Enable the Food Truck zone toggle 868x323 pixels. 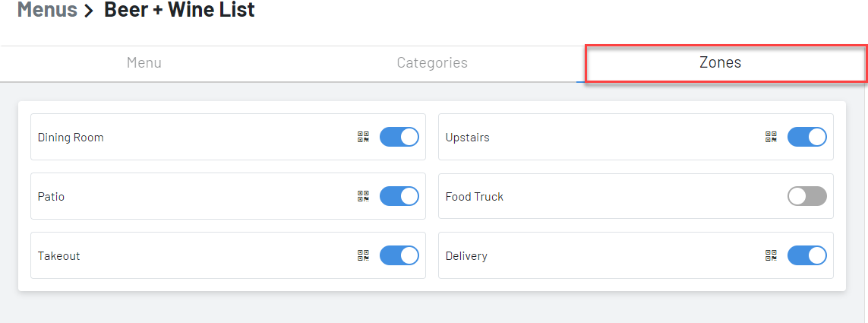click(x=807, y=196)
